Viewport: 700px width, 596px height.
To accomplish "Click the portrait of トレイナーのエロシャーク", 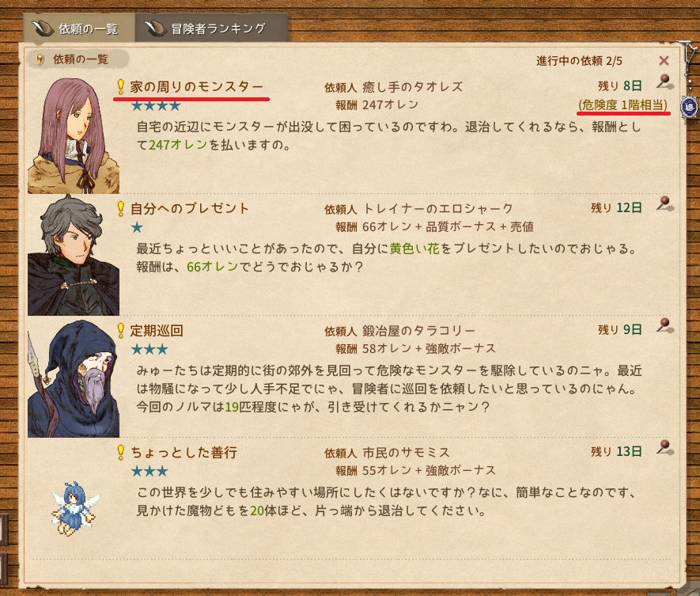I will (x=74, y=256).
